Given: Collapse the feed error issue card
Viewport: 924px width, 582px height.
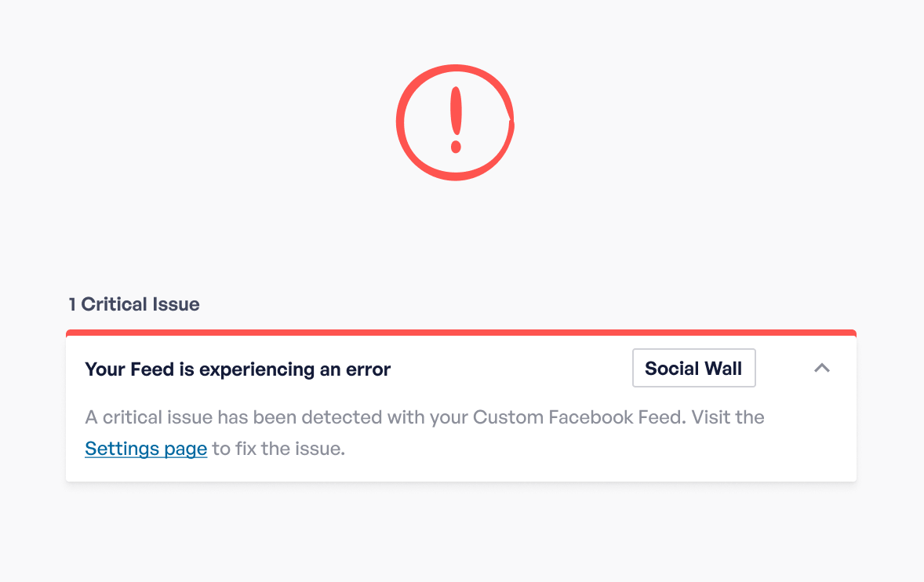Looking at the screenshot, I should click(x=821, y=368).
